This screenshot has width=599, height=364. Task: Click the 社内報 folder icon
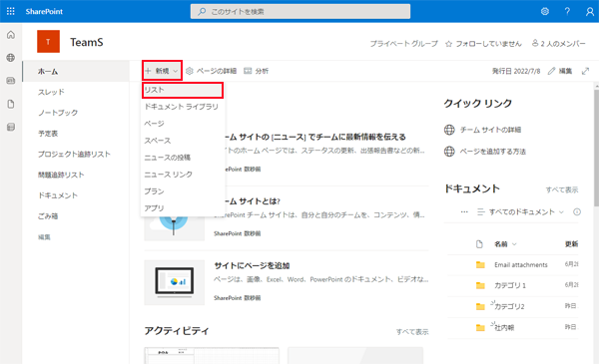point(480,327)
